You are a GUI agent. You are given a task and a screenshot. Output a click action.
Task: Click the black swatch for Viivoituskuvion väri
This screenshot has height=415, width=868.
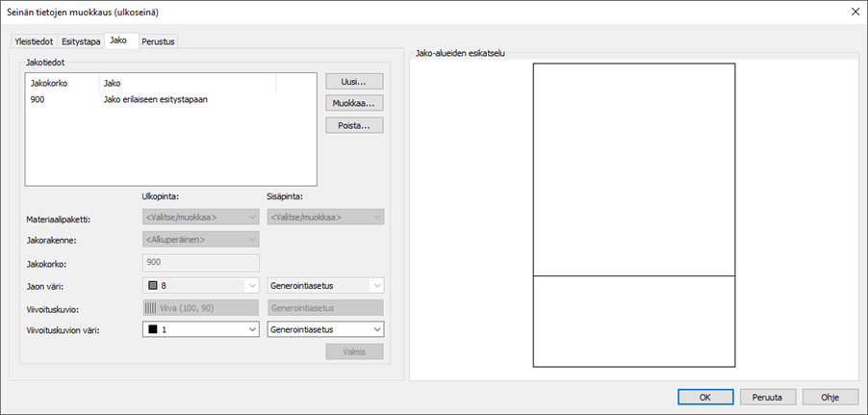click(x=152, y=329)
